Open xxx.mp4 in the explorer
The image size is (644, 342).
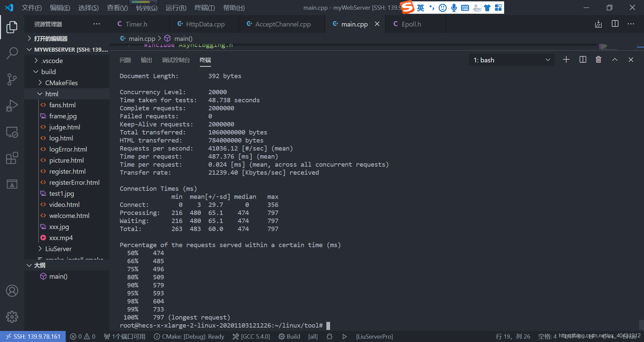tap(67, 238)
